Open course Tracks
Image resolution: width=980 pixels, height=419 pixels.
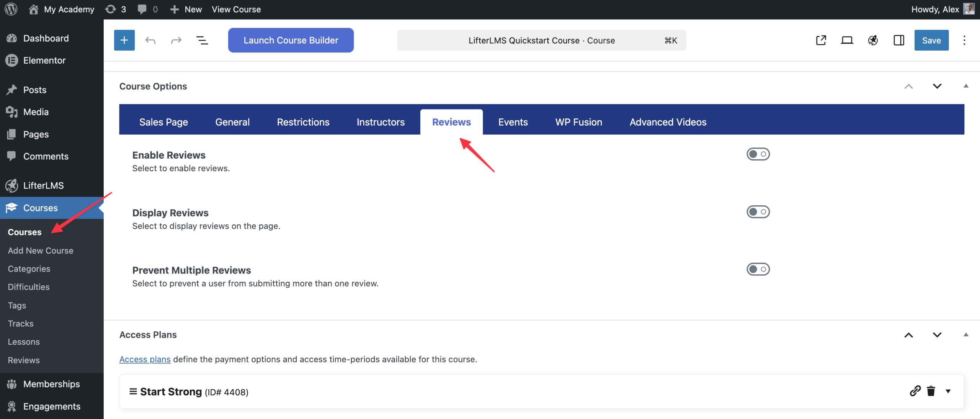[21, 324]
